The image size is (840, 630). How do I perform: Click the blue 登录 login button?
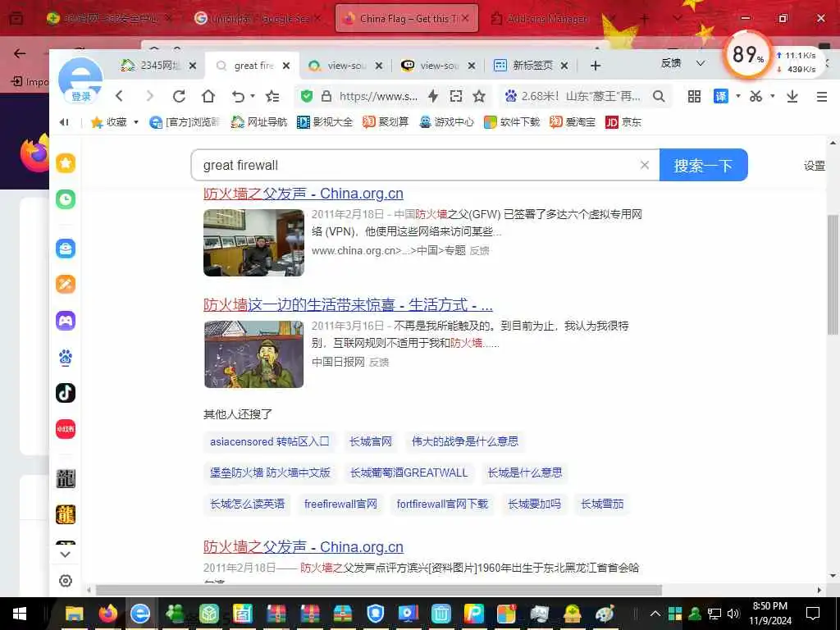(81, 97)
